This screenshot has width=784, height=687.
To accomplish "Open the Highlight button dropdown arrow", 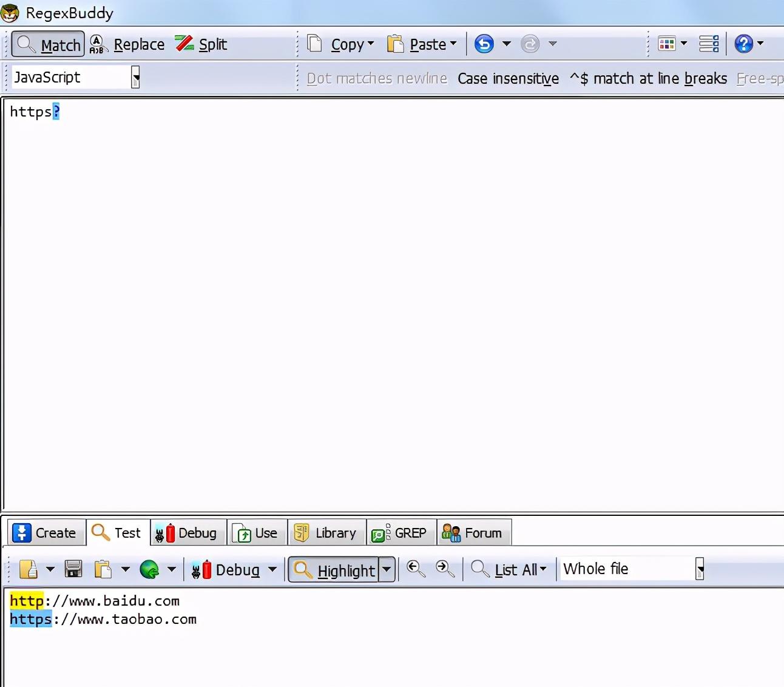I will pyautogui.click(x=387, y=570).
